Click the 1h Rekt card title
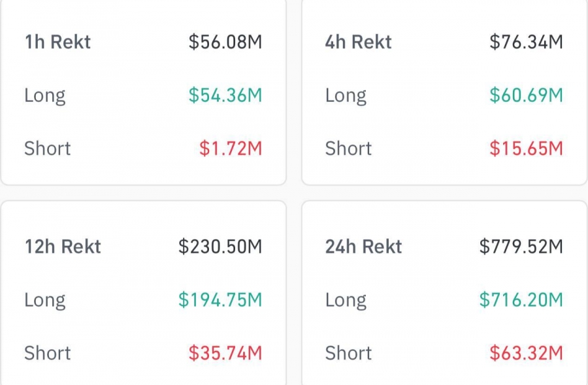This screenshot has width=588, height=385. click(57, 42)
